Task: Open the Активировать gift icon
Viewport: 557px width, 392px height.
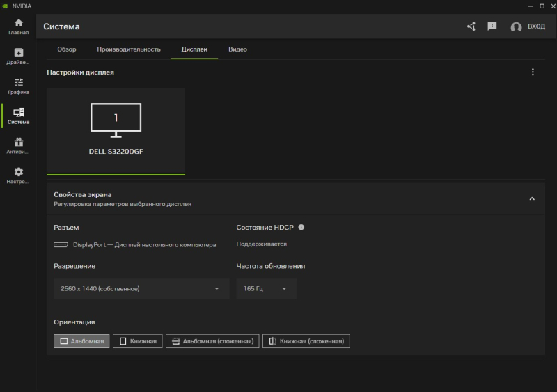Action: [x=18, y=146]
